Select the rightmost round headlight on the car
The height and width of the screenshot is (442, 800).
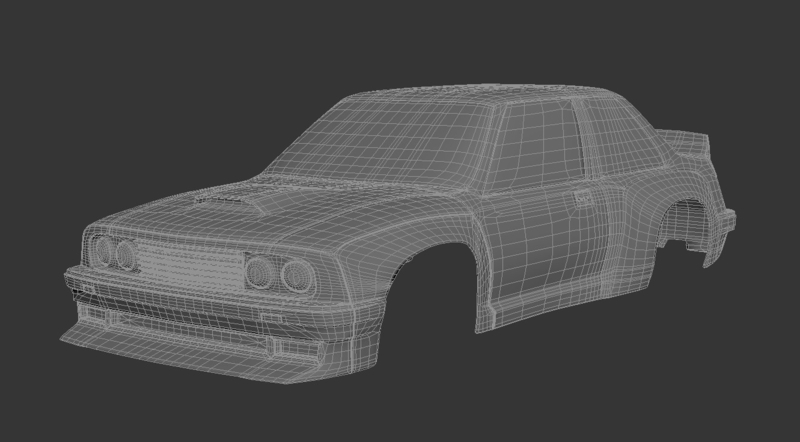291,275
